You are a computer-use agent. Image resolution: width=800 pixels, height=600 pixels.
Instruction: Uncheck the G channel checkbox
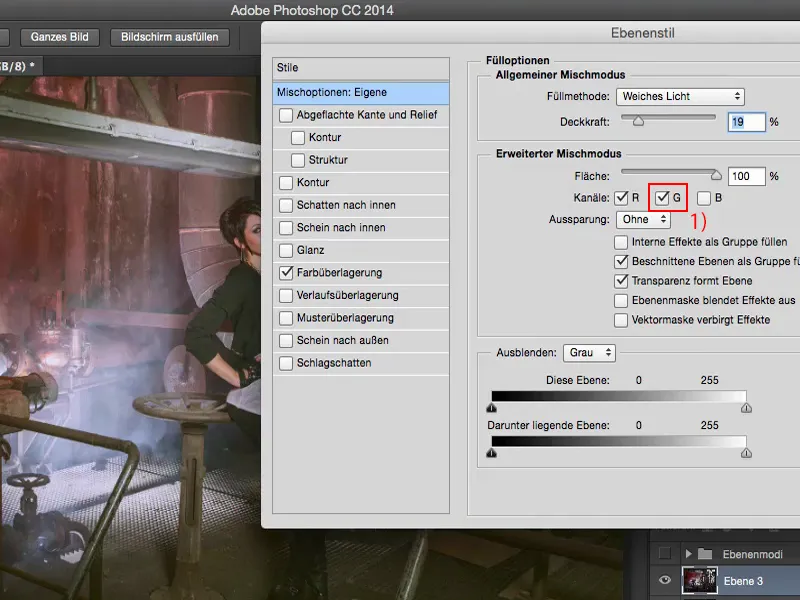point(662,197)
